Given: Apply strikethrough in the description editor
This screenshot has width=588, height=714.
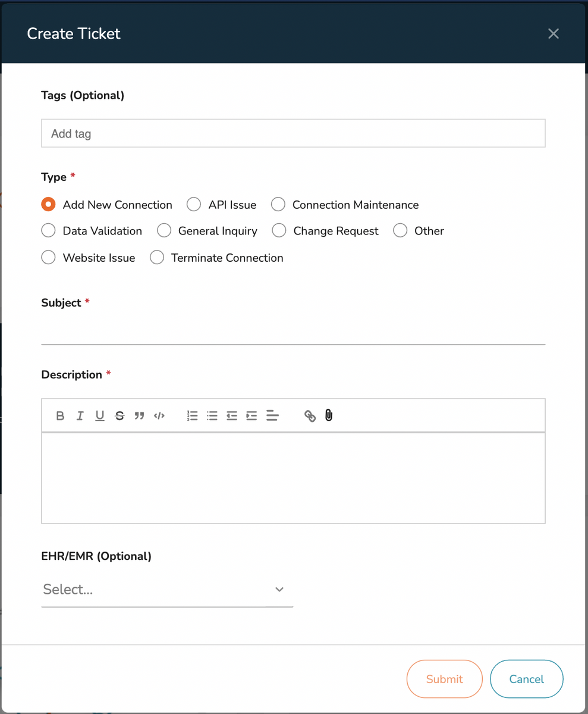Looking at the screenshot, I should click(120, 415).
